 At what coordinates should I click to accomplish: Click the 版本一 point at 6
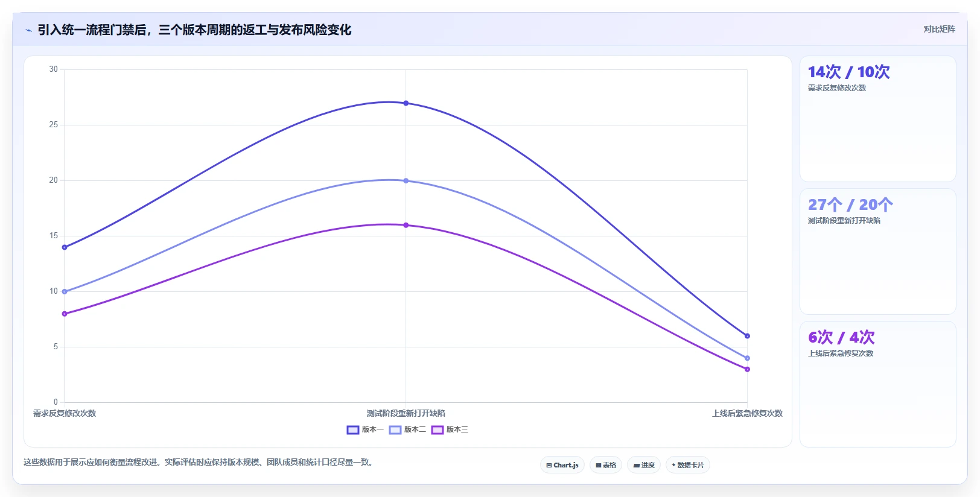pyautogui.click(x=747, y=336)
